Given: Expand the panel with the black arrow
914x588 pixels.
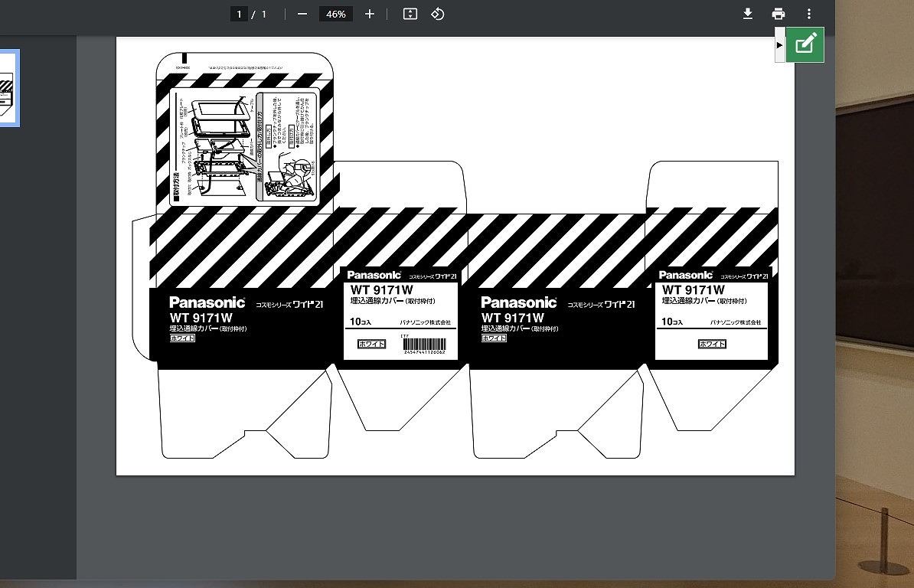Looking at the screenshot, I should 780,45.
